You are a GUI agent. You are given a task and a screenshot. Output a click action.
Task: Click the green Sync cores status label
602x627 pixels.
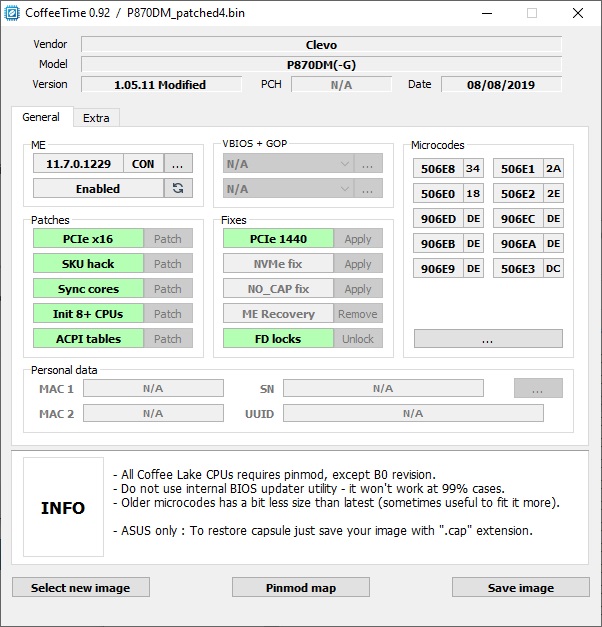(88, 288)
